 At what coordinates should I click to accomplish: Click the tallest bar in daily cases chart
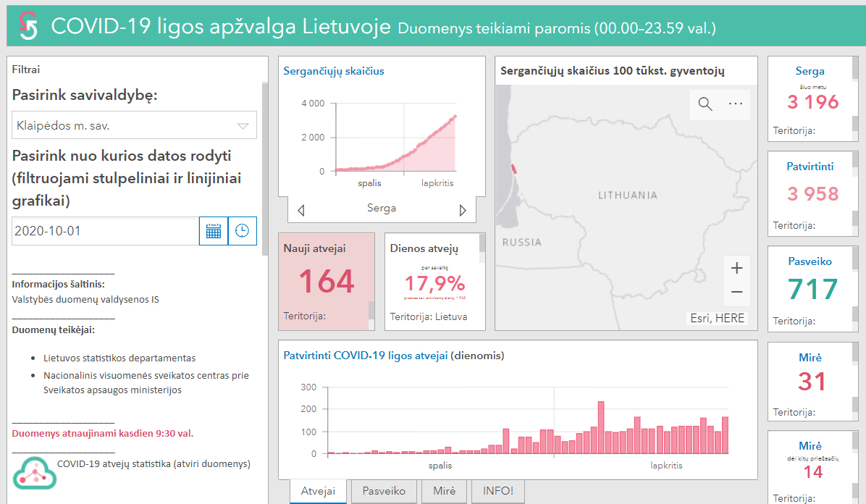600,427
